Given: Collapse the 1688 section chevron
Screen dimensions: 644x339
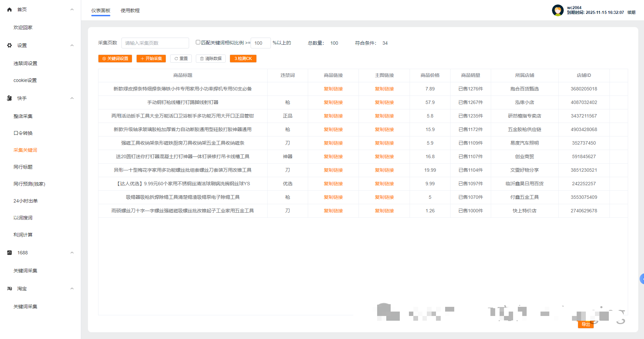Looking at the screenshot, I should point(72,253).
